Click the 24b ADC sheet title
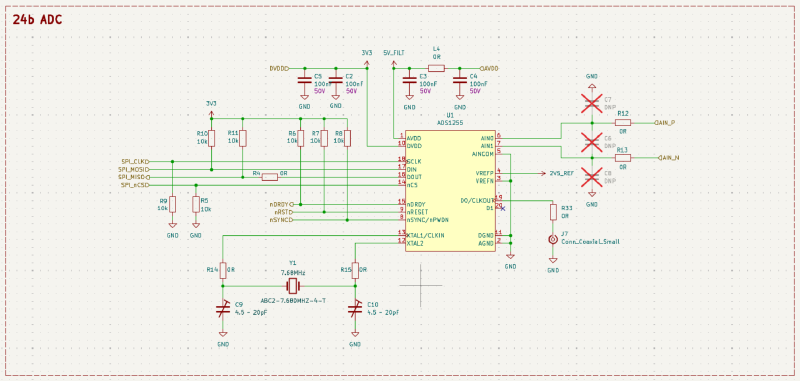The image size is (800, 381). [x=37, y=19]
